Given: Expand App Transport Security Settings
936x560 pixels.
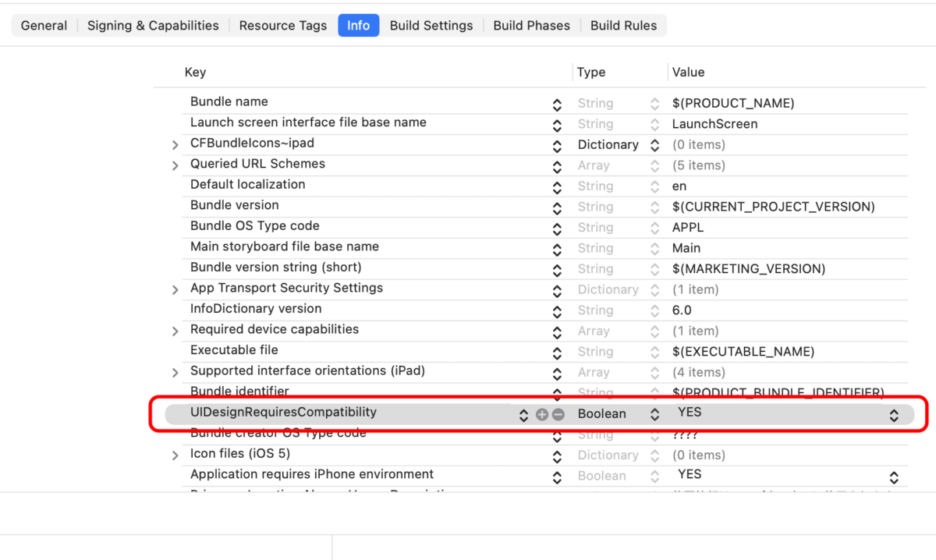Looking at the screenshot, I should pyautogui.click(x=175, y=289).
